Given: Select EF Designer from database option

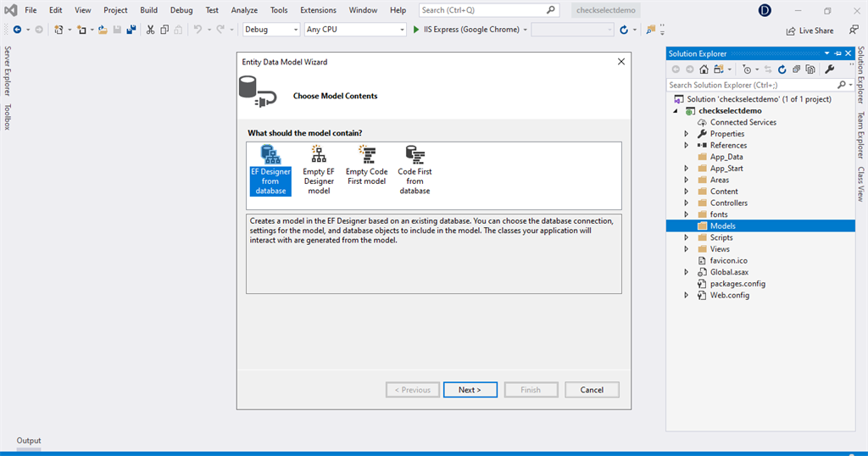Looking at the screenshot, I should click(270, 170).
